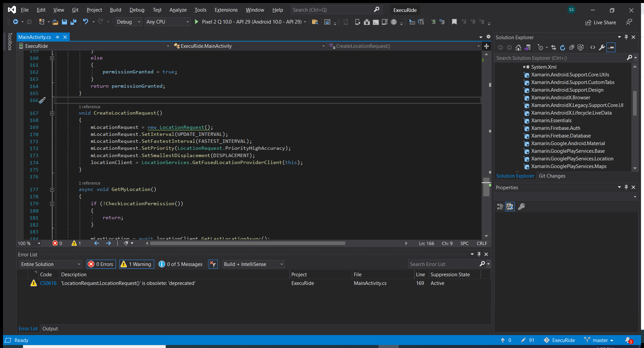Click the comment-out selected lines icon
644x348 pixels.
pos(433,22)
